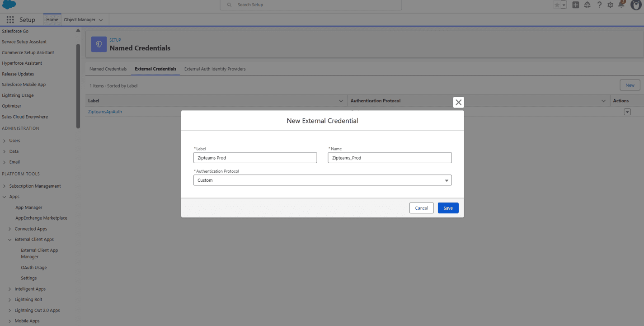Open Optimizer in sidebar

(11, 106)
